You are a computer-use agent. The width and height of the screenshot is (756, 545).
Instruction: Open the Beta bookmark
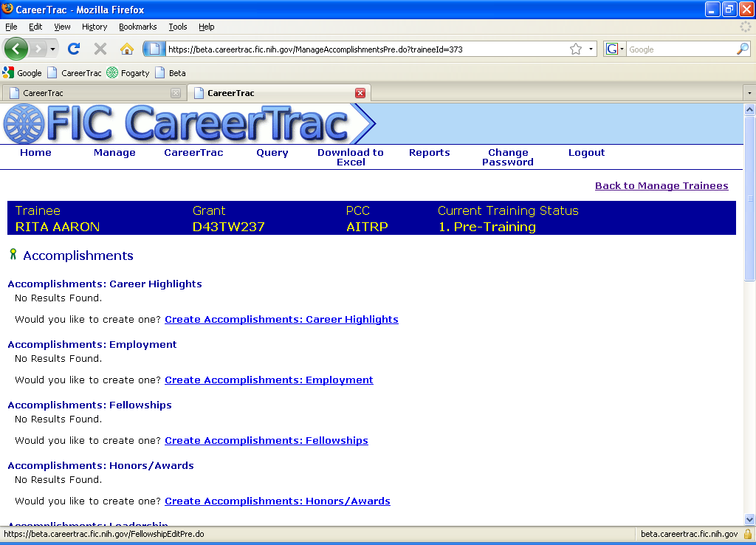click(x=171, y=73)
